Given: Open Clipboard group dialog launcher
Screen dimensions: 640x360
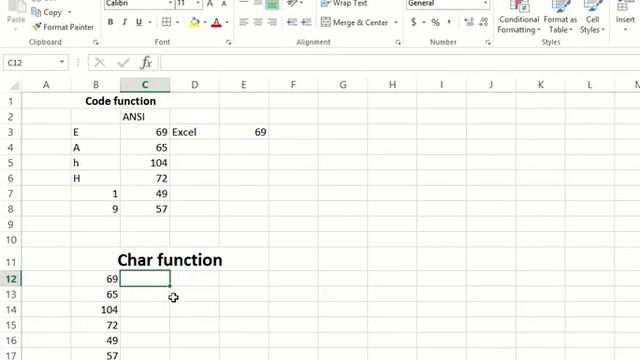Looking at the screenshot, I should coord(96,42).
